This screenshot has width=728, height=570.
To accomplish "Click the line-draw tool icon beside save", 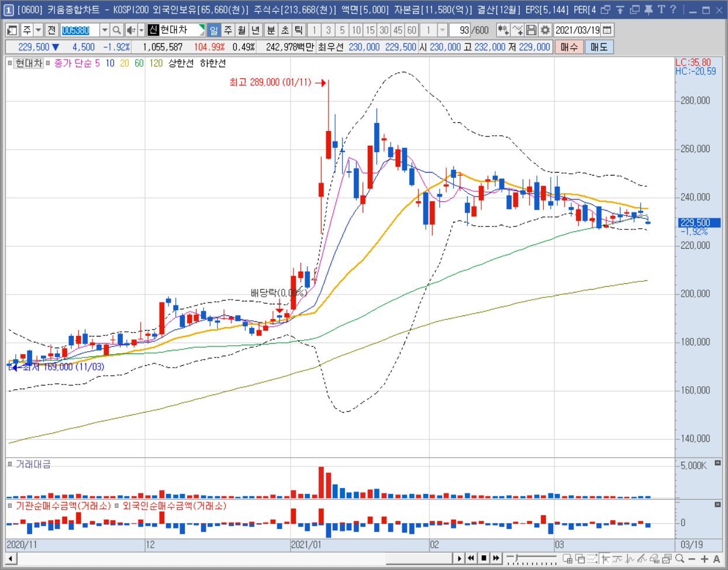I will [517, 30].
